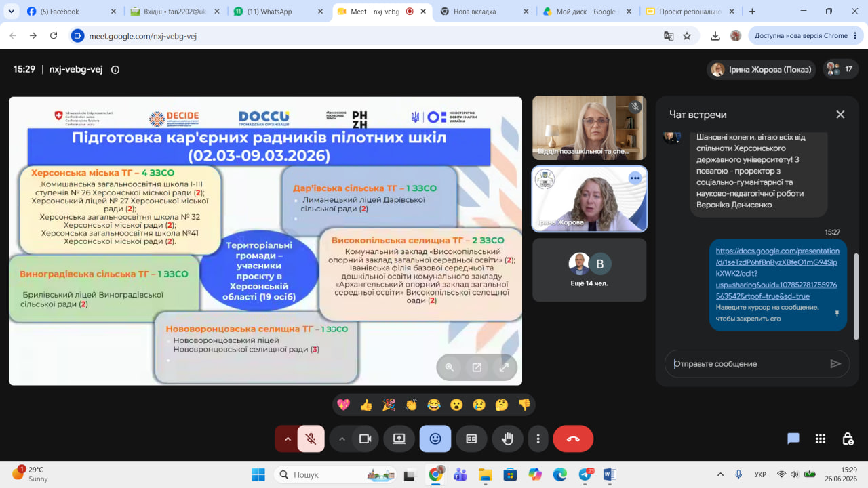Screen dimensions: 868x488
Task: Raise hand in the meeting
Action: pyautogui.click(x=507, y=439)
